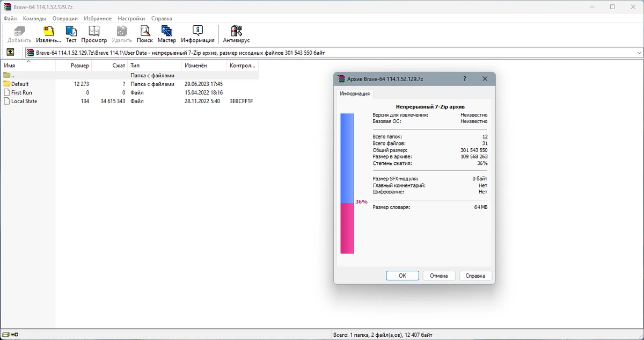
Task: Click the dialog's Справка button
Action: [475, 276]
